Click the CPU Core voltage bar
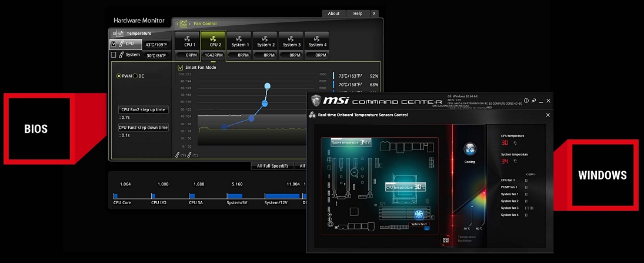The image size is (644, 263). [115, 196]
